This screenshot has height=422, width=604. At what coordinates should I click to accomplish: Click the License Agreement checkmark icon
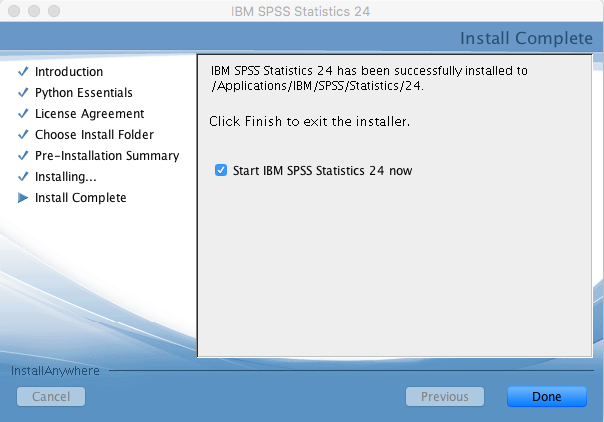[x=23, y=113]
